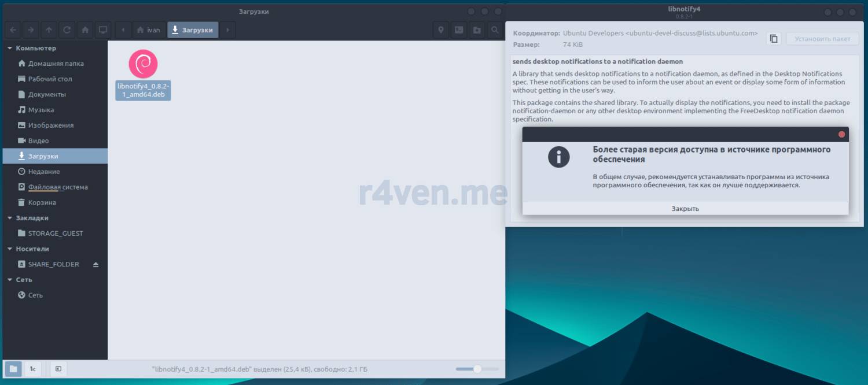Click the reload folder icon in toolbar
This screenshot has width=868, height=385.
(x=67, y=30)
